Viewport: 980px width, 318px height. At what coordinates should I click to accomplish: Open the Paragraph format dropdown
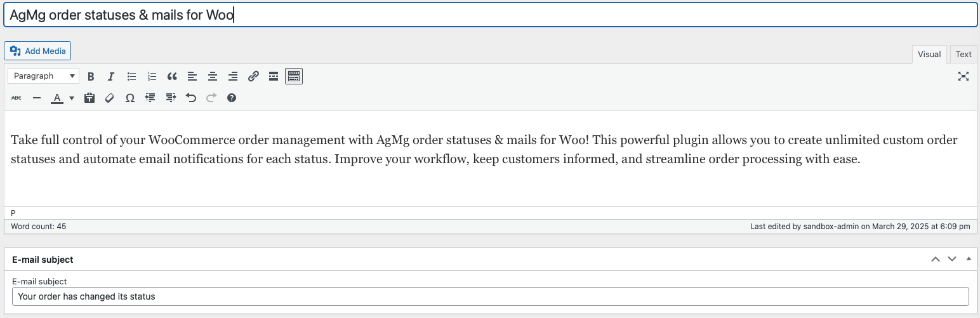(x=44, y=76)
